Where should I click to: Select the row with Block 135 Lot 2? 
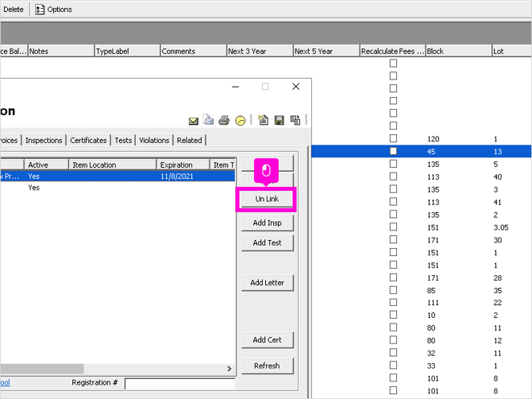click(x=422, y=215)
